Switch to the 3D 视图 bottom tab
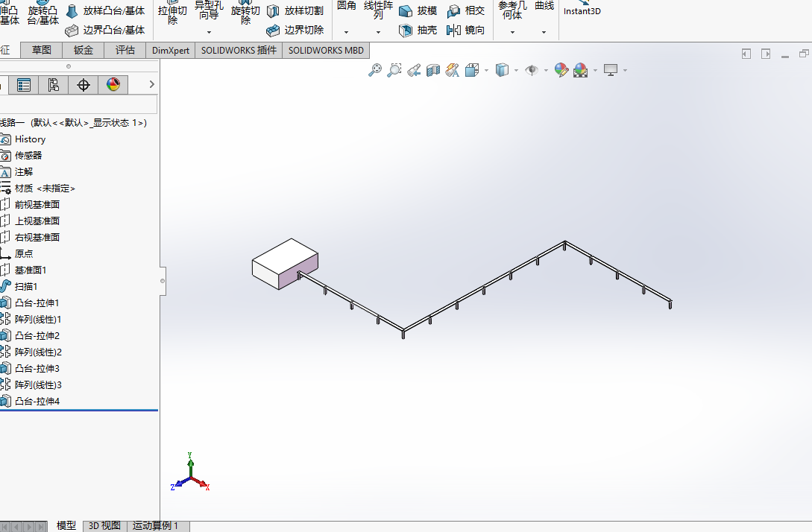 [104, 526]
